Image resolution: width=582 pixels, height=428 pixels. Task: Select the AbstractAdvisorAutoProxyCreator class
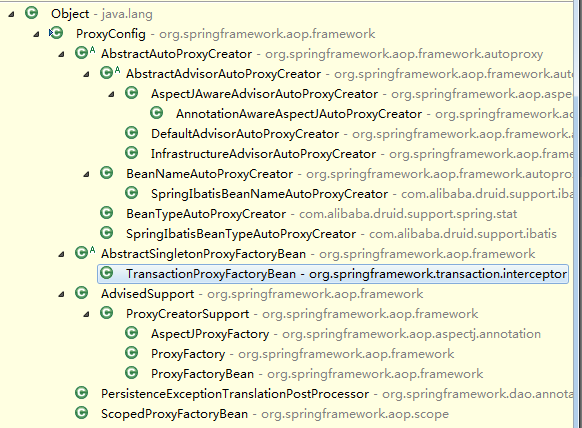(x=223, y=74)
